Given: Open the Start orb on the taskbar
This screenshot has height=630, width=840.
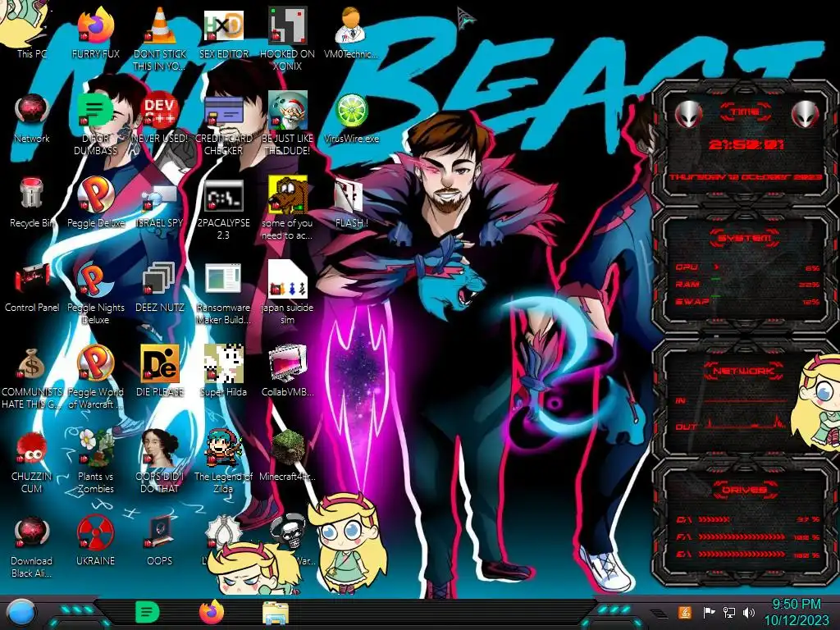Looking at the screenshot, I should point(22,614).
